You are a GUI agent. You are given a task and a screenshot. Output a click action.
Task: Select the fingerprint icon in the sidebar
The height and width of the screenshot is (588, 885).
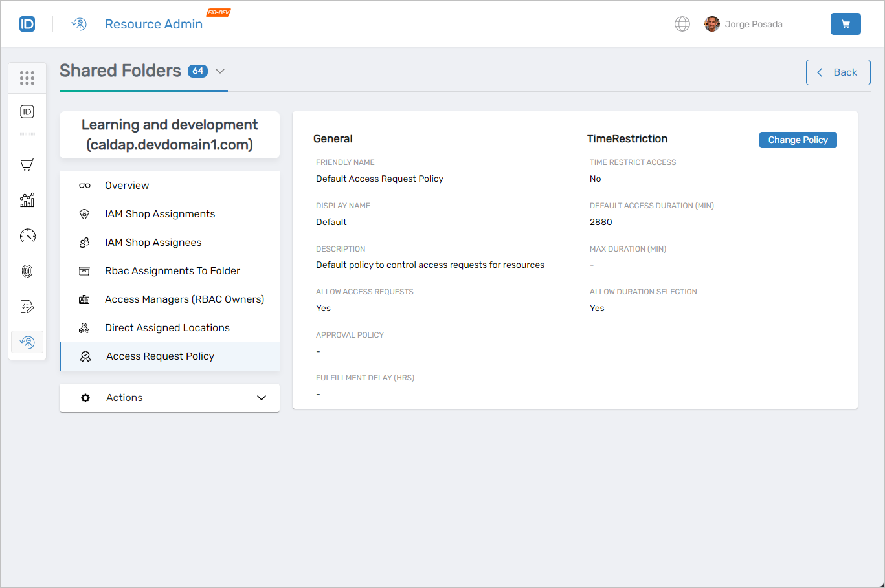click(27, 271)
